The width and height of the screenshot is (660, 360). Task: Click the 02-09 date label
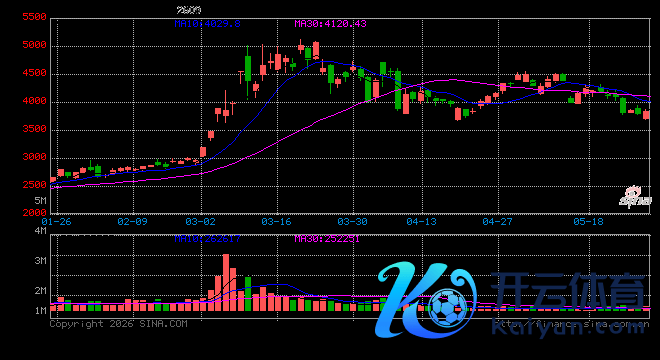coord(132,221)
